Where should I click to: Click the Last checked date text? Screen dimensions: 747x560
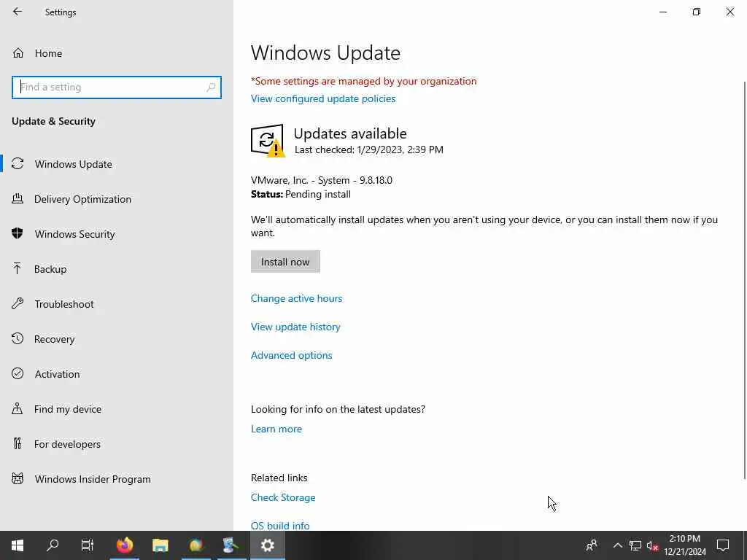368,149
